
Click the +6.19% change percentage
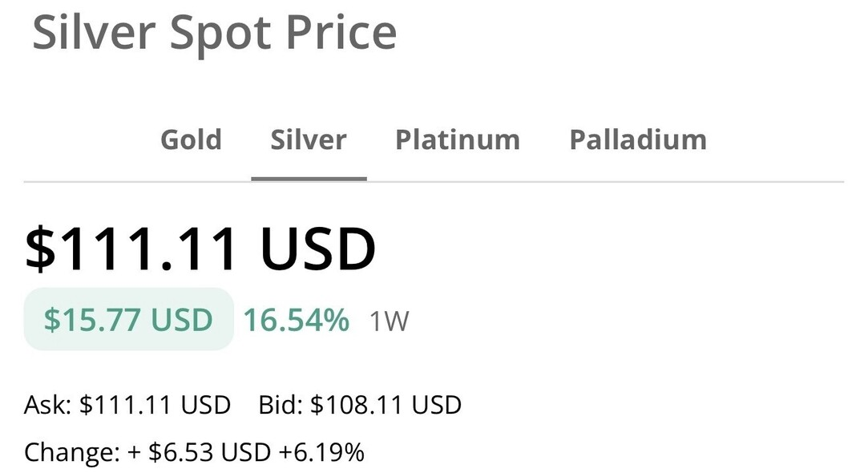(321, 452)
